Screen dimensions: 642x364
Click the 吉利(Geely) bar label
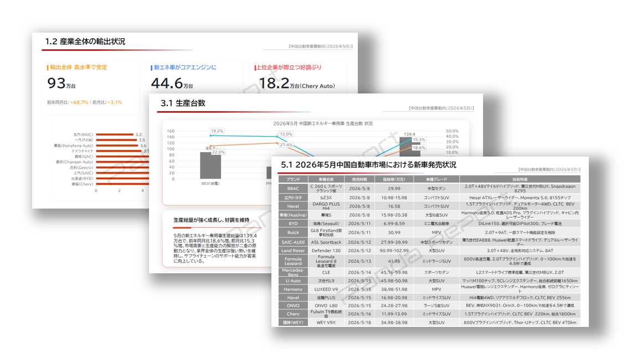(x=81, y=167)
